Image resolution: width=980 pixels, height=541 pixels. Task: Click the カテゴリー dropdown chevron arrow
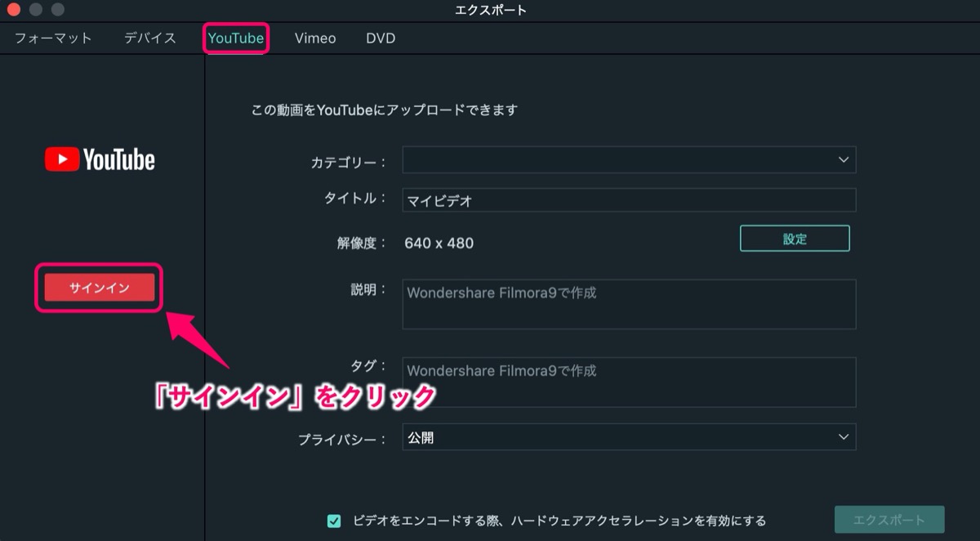(x=844, y=160)
